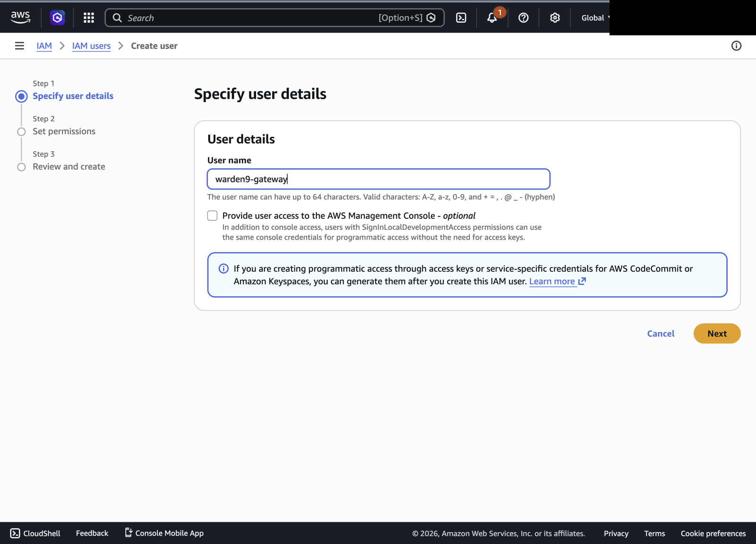
Task: Launch CloudShell from top toolbar icon
Action: pos(461,17)
